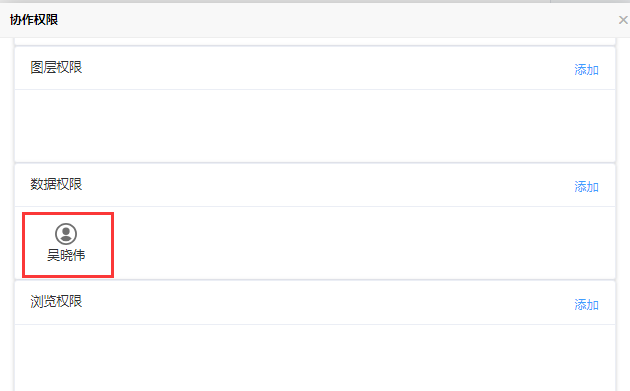
Task: Select the 吴晓伟 name label
Action: click(x=66, y=255)
